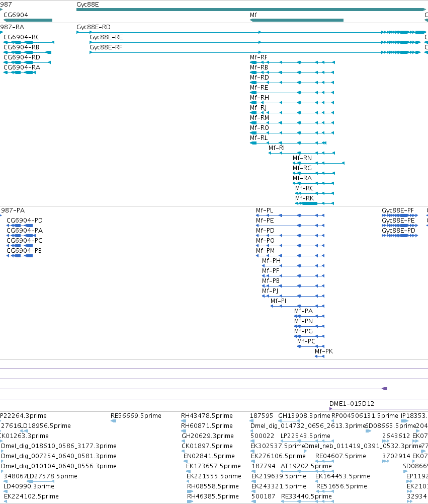This screenshot has height=504, width=428.
Task: Select protein Gyc88E-PD
Action: 398,231
